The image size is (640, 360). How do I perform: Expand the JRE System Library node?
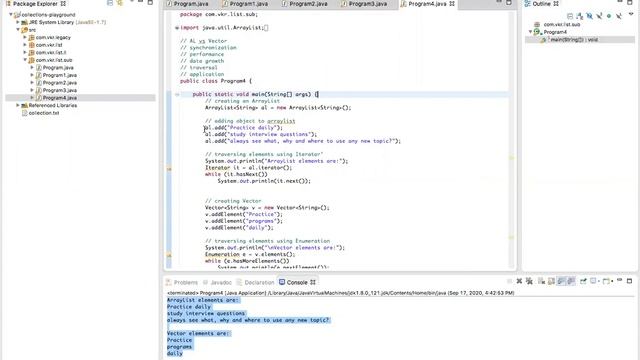pos(18,22)
